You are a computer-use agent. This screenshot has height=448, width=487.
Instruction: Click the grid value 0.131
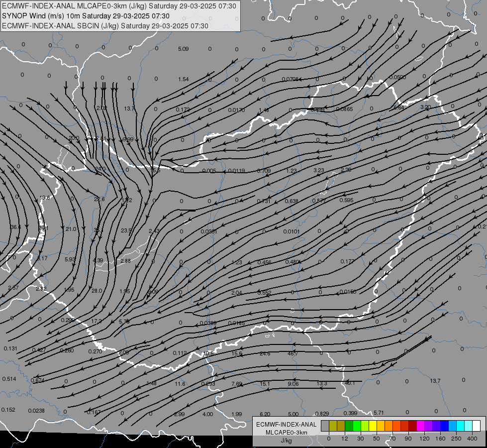(10, 348)
